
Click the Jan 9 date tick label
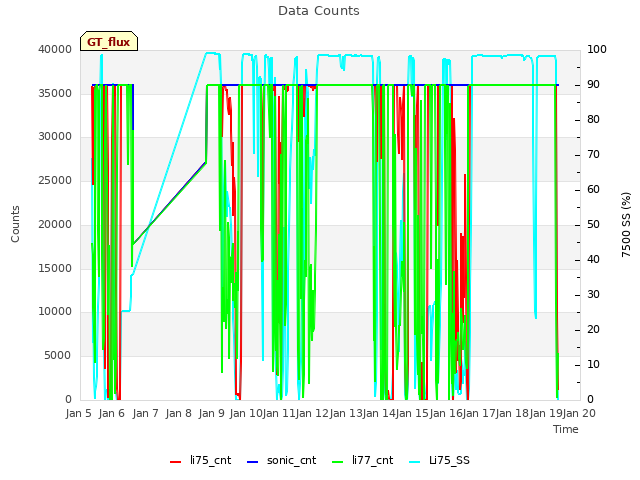[212, 413]
